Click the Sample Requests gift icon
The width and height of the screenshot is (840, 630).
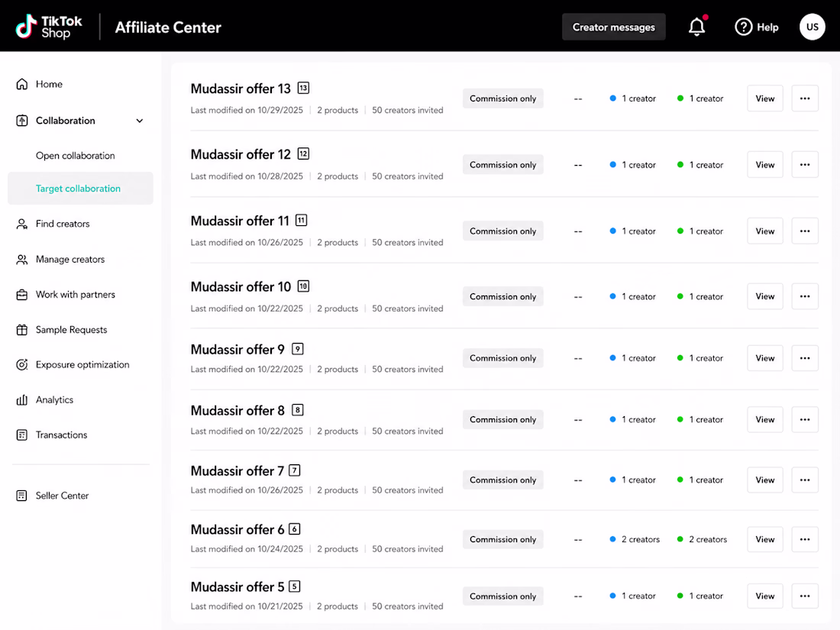click(x=22, y=330)
